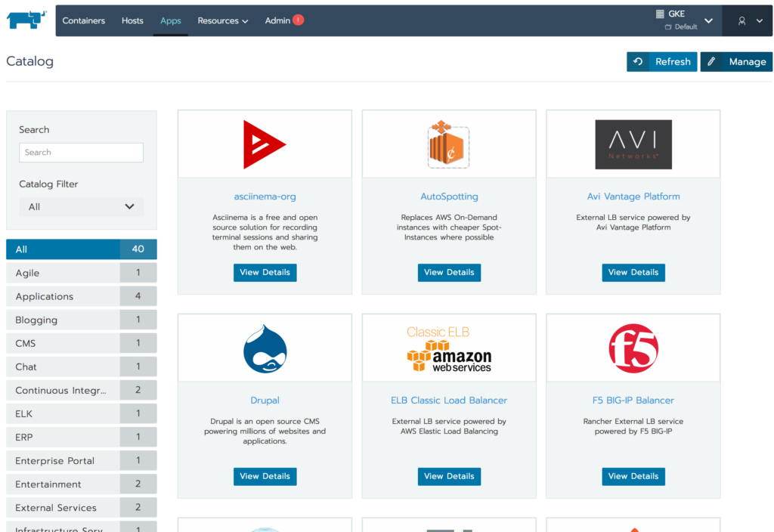
Task: Expand the Resources menu
Action: coord(223,20)
